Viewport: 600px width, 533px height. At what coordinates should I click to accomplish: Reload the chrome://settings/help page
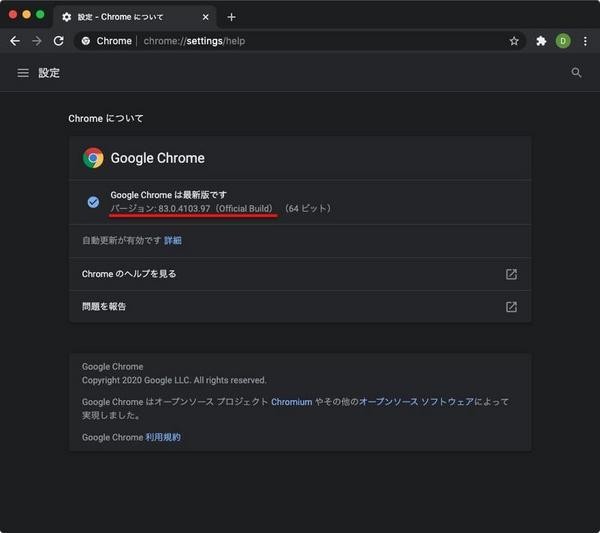click(59, 41)
